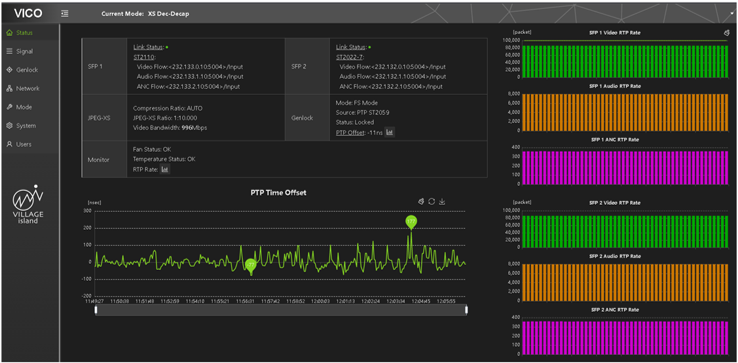Click the left handle of chart range slider
Viewport: 738px width, 363px height.
tap(96, 310)
